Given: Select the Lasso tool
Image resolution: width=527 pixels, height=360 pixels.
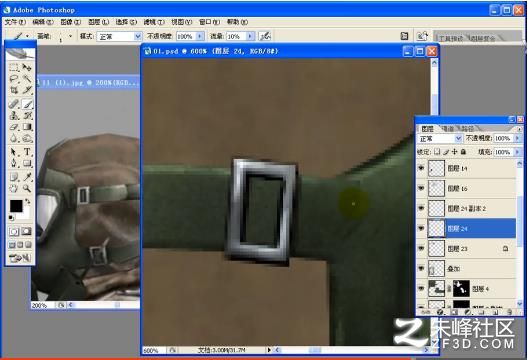Looking at the screenshot, I should [x=14, y=79].
